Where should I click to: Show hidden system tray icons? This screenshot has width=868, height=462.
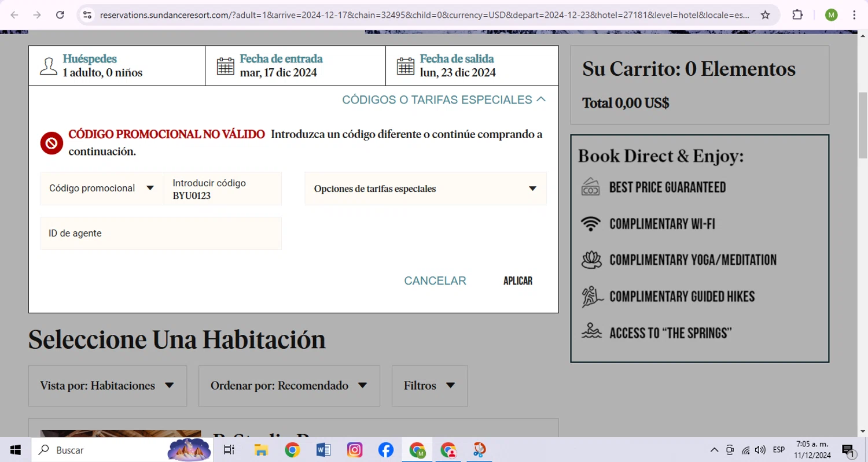(714, 450)
